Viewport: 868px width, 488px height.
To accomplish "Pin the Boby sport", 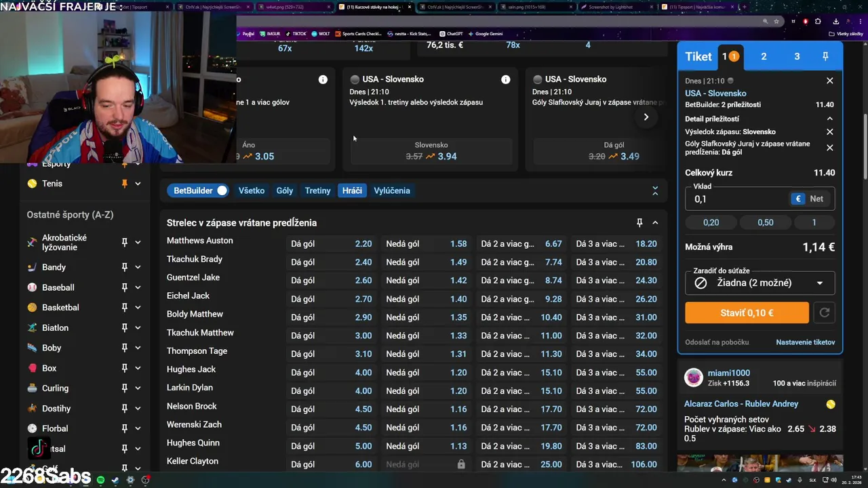I will click(124, 348).
